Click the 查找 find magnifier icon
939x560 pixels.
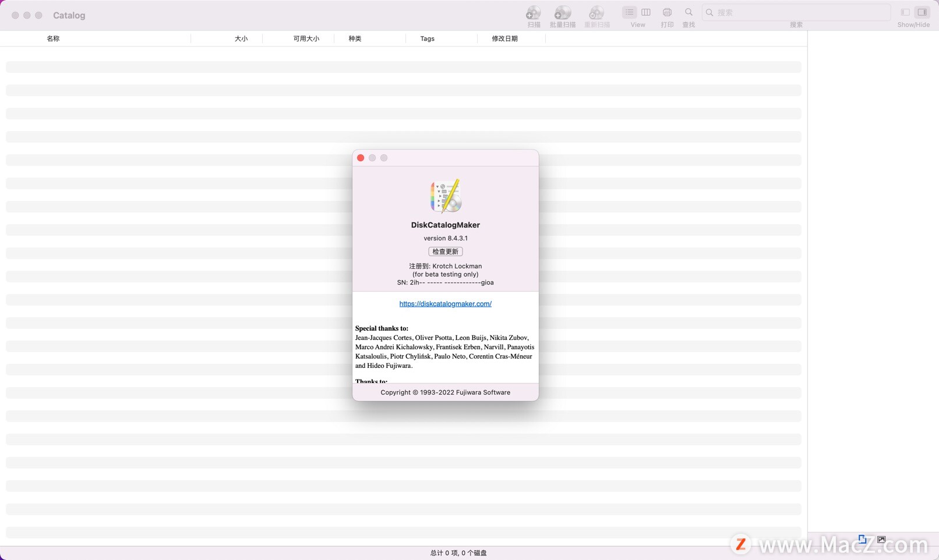pos(689,12)
